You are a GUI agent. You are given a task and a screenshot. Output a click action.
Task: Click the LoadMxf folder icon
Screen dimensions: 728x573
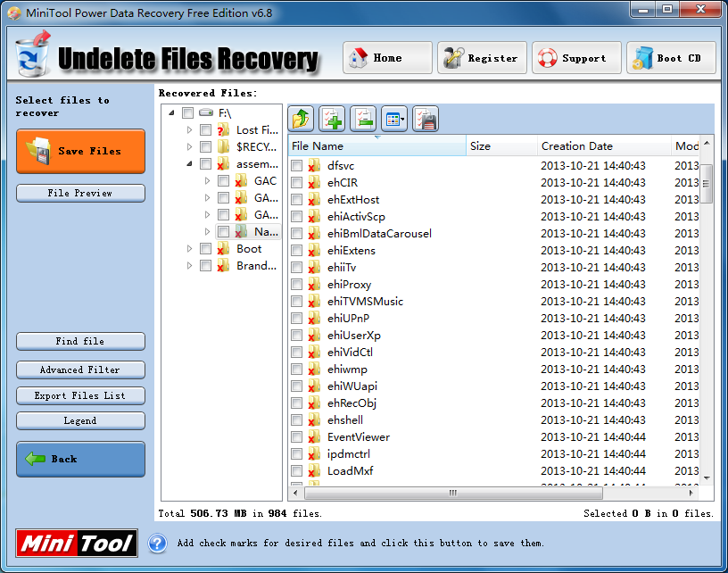314,471
